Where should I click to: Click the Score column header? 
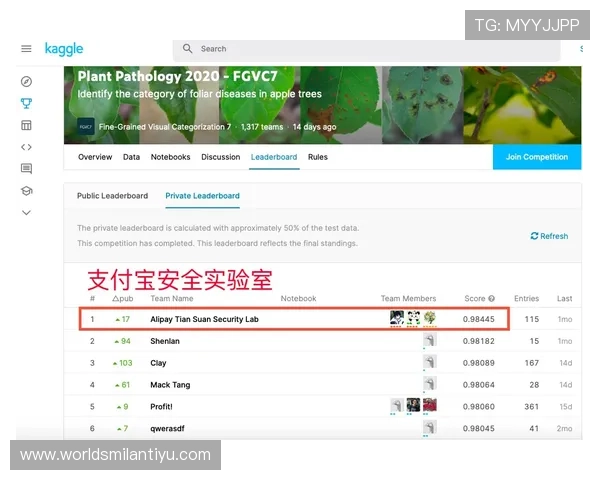[x=475, y=299]
